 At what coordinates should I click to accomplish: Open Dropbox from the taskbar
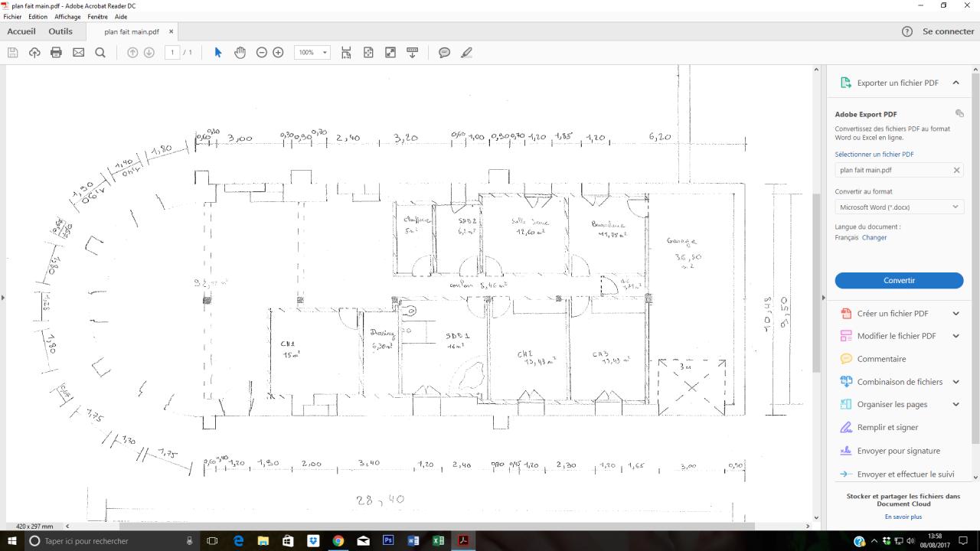[313, 540]
